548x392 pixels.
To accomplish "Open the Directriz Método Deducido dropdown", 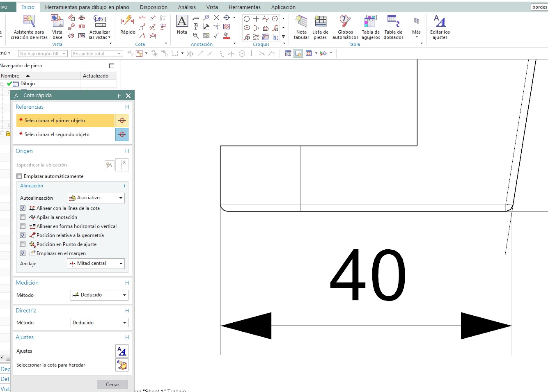I will [99, 323].
